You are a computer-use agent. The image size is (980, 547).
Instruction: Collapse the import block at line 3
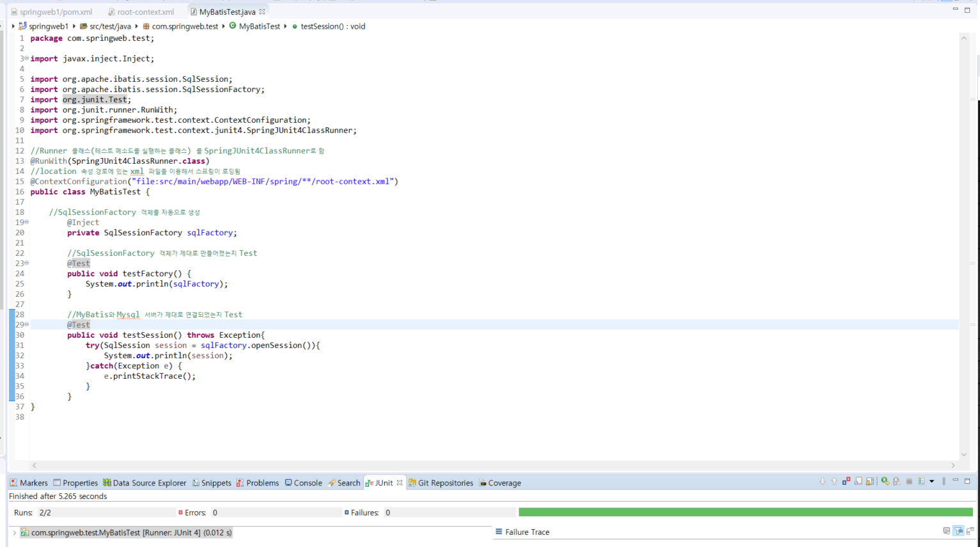click(26, 58)
